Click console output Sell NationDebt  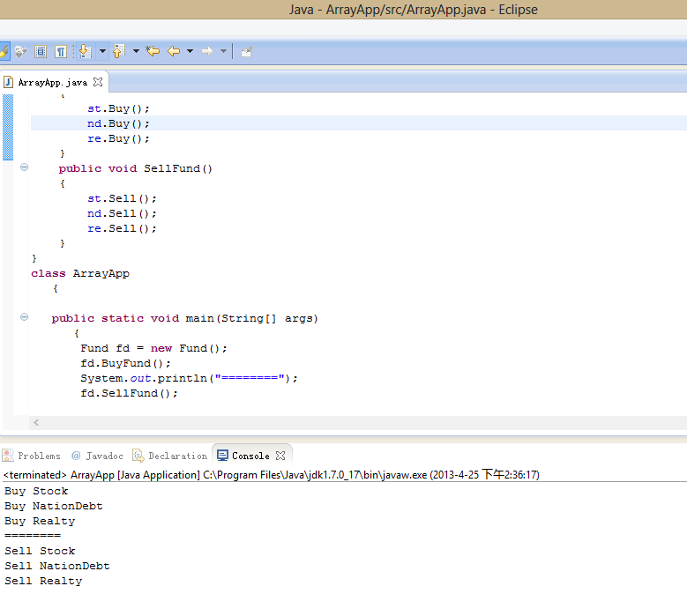(x=57, y=566)
